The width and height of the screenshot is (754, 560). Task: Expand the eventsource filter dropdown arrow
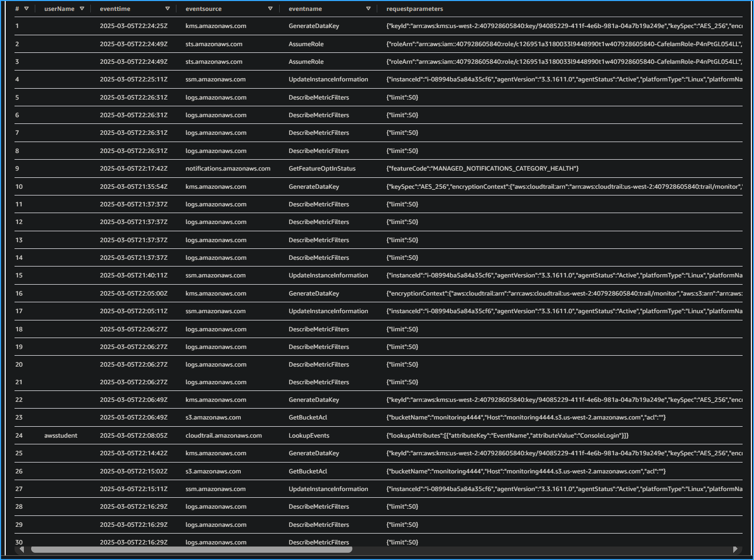click(270, 8)
